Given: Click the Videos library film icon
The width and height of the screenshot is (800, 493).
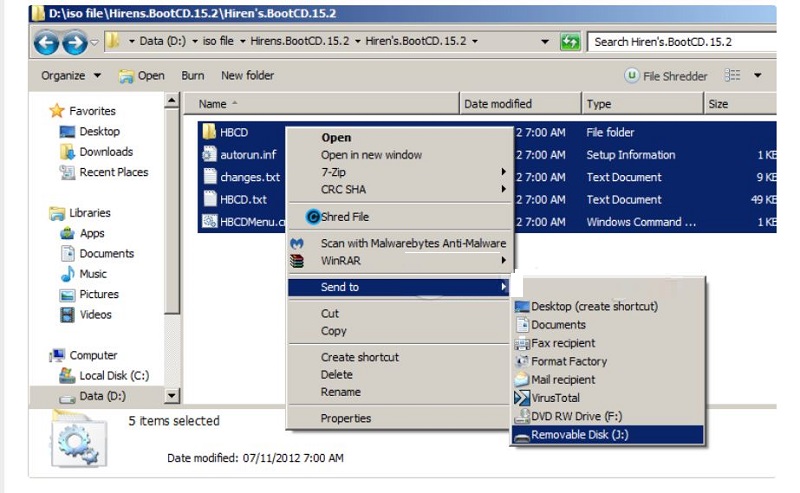Looking at the screenshot, I should tap(67, 315).
